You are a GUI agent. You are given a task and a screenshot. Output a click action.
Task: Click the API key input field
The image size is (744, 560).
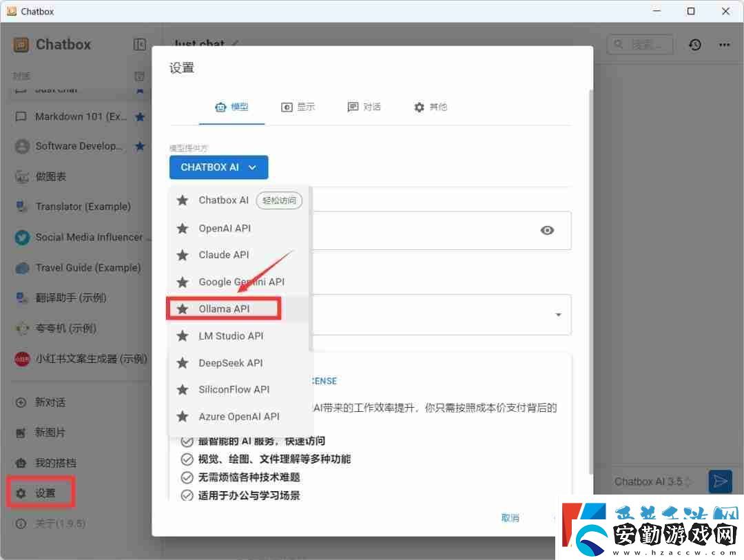click(442, 230)
